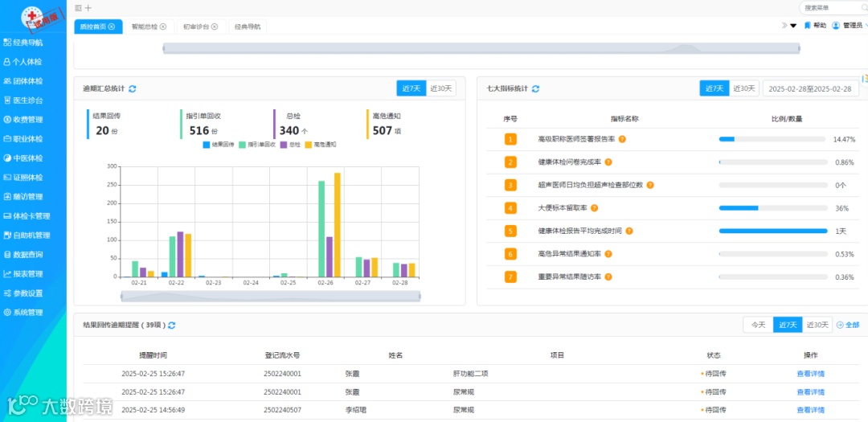This screenshot has height=422, width=868.
Task: Click 查看详情 for 肝功能二项 row
Action: coord(810,374)
